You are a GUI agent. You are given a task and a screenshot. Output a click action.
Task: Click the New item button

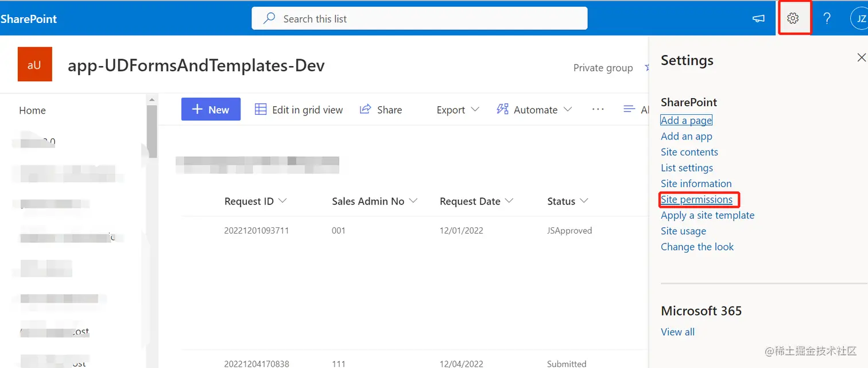[211, 110]
